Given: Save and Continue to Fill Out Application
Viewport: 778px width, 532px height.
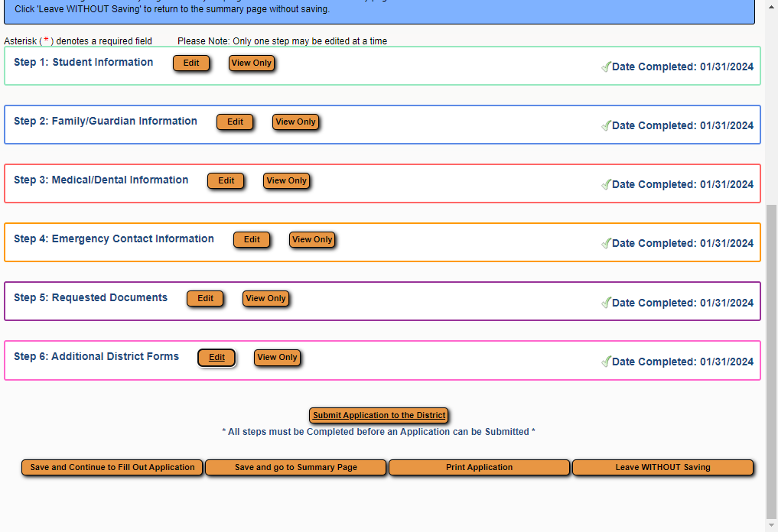Looking at the screenshot, I should 112,468.
